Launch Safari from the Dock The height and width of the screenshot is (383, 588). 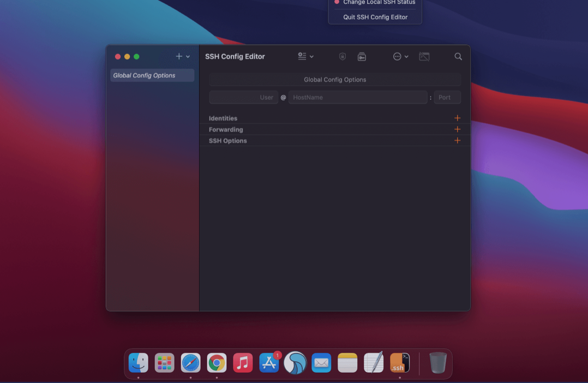click(190, 363)
